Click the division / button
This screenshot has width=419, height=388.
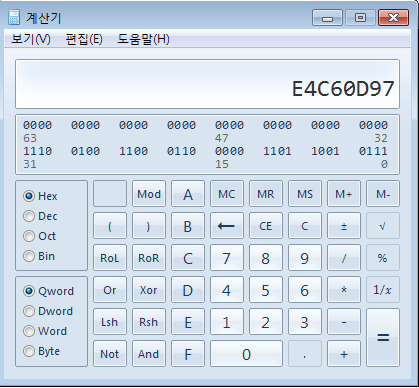[x=344, y=258]
